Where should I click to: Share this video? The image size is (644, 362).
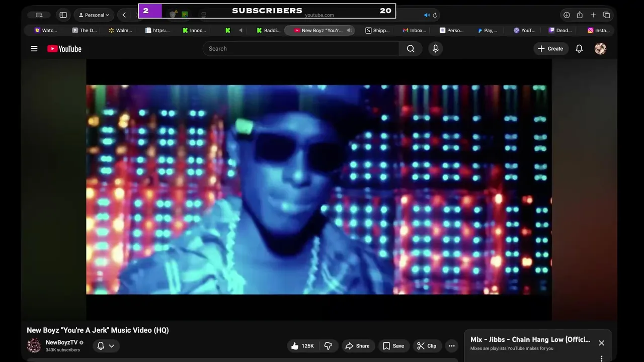tap(358, 346)
